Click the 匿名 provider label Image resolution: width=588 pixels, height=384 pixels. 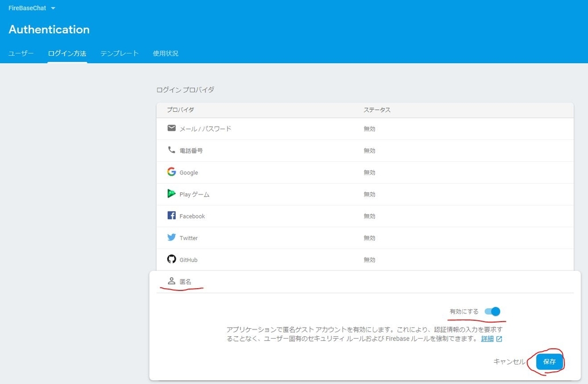185,282
